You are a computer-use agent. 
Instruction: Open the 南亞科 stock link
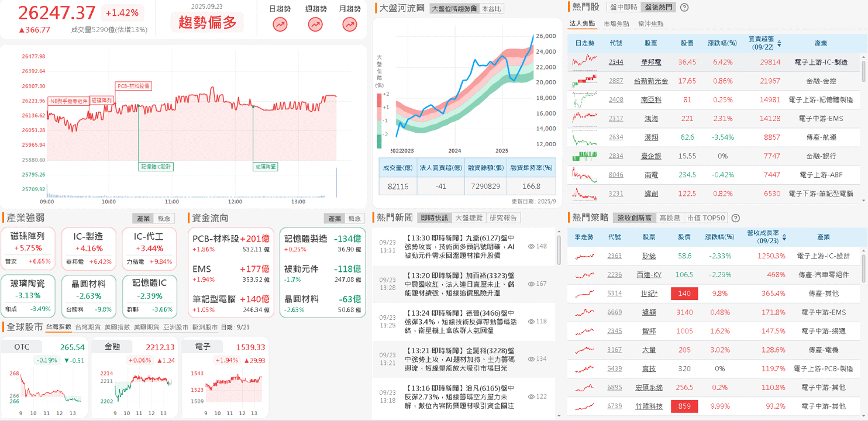click(x=650, y=99)
